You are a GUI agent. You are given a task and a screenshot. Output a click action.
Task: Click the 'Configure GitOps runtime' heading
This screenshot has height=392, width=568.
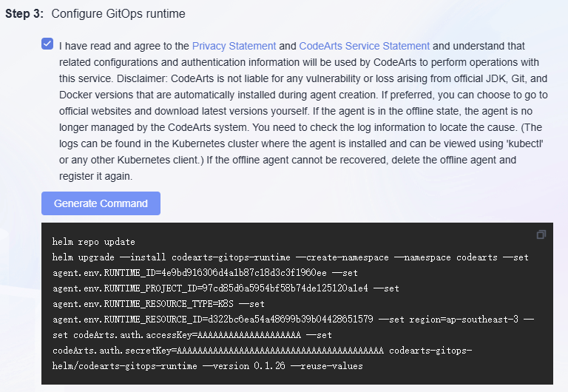pyautogui.click(x=118, y=14)
